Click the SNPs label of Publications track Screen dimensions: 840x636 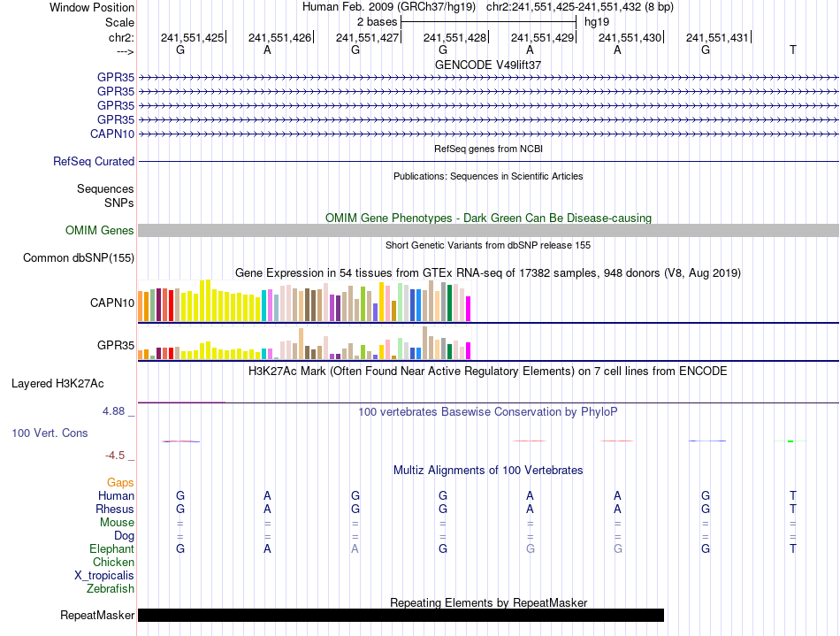(119, 203)
